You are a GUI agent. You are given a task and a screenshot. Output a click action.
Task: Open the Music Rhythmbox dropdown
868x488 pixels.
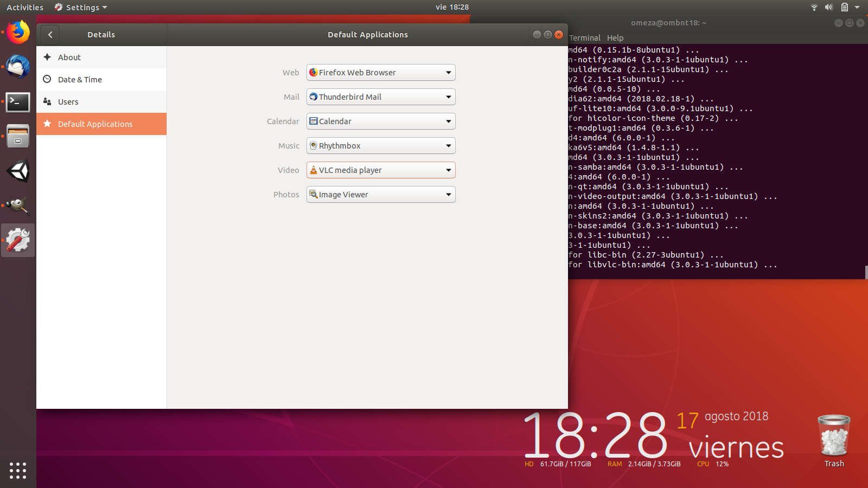pyautogui.click(x=381, y=146)
